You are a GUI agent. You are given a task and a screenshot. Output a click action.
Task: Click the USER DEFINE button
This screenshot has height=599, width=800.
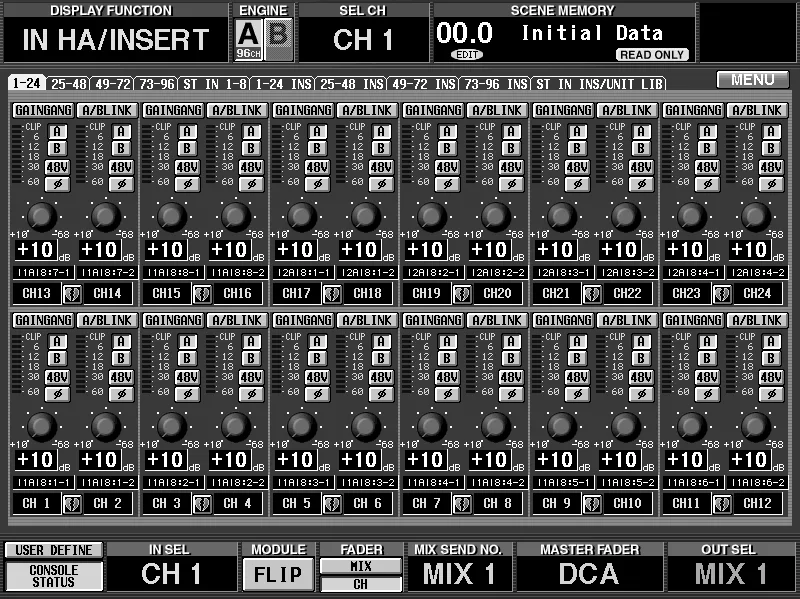click(54, 550)
